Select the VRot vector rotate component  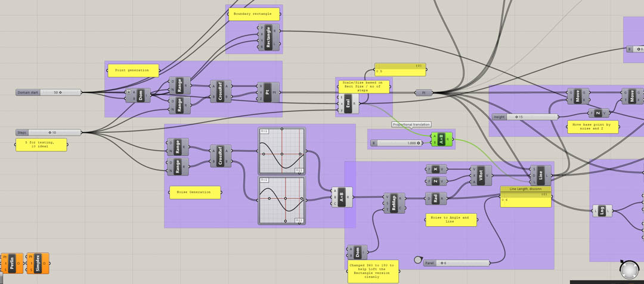(x=481, y=176)
